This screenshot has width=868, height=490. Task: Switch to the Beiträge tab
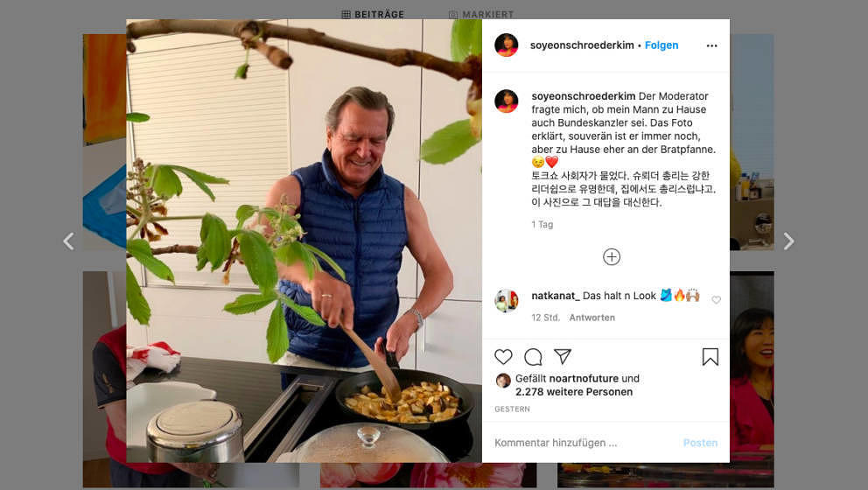(x=373, y=14)
